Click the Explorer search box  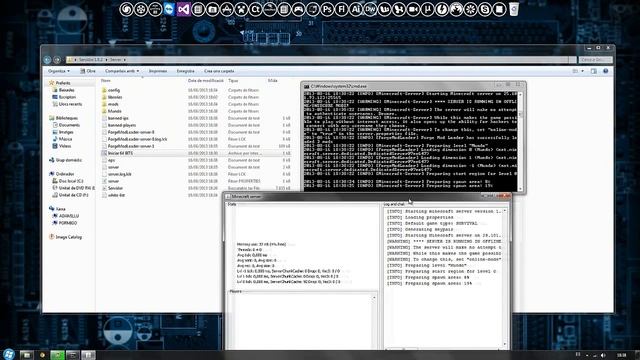pos(595,60)
